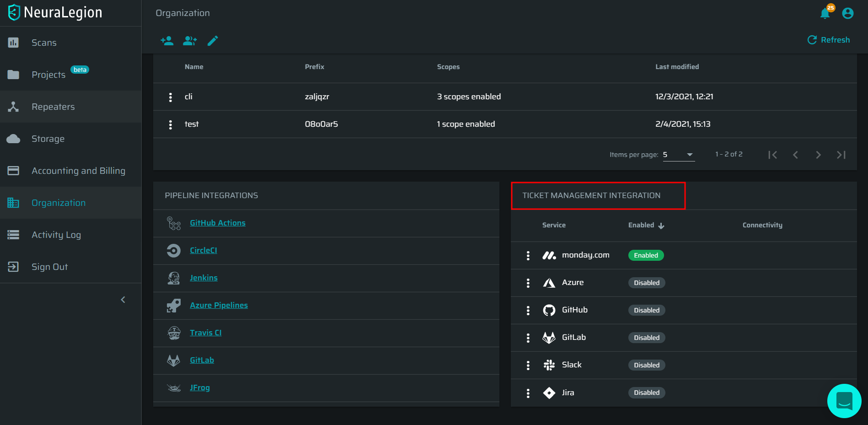This screenshot has width=868, height=425.
Task: Open three-dot menu for Slack
Action: 528,366
